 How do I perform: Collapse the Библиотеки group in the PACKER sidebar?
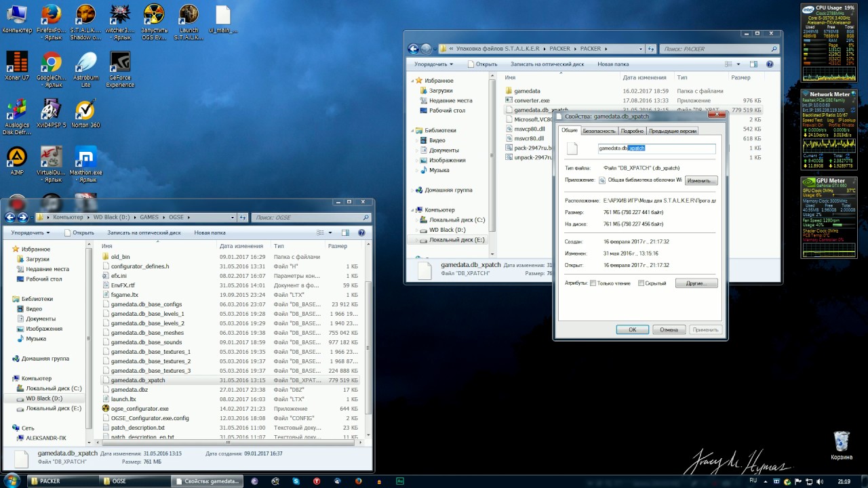(x=414, y=130)
